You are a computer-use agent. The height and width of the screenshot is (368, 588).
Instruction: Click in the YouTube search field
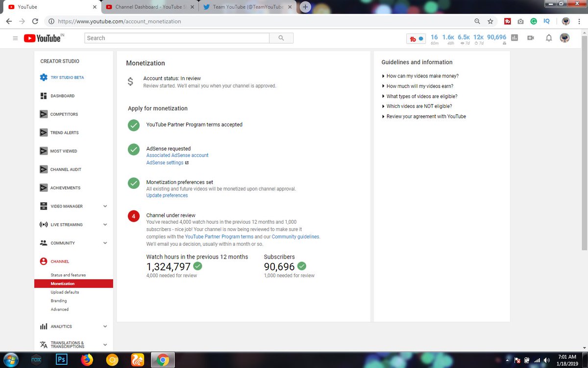click(x=177, y=38)
